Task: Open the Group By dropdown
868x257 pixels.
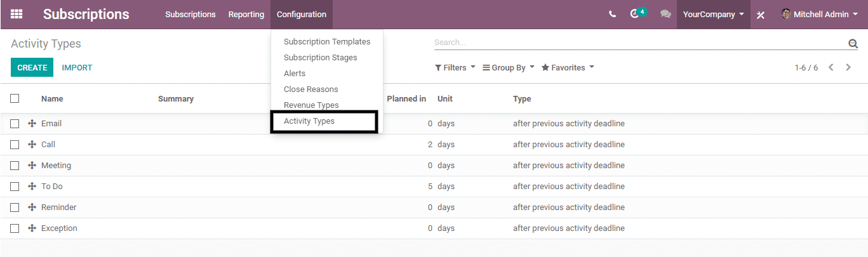Action: [x=508, y=68]
